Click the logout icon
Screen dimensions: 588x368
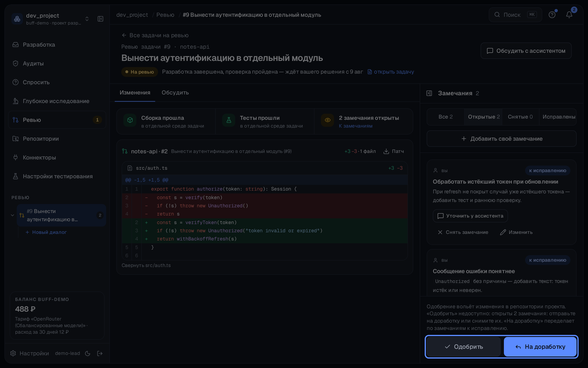tap(100, 353)
